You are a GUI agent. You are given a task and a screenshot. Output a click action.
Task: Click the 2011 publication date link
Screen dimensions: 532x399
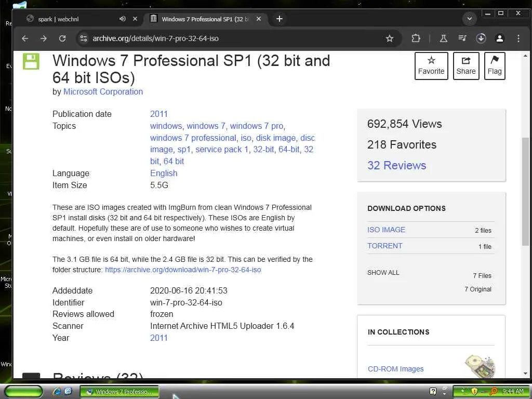coord(159,114)
